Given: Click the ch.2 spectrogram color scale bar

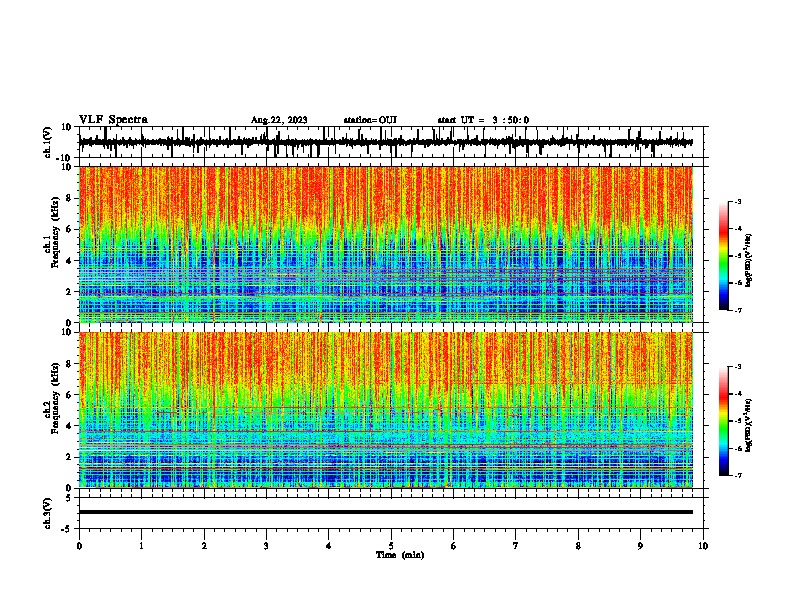Looking at the screenshot, I should click(723, 421).
